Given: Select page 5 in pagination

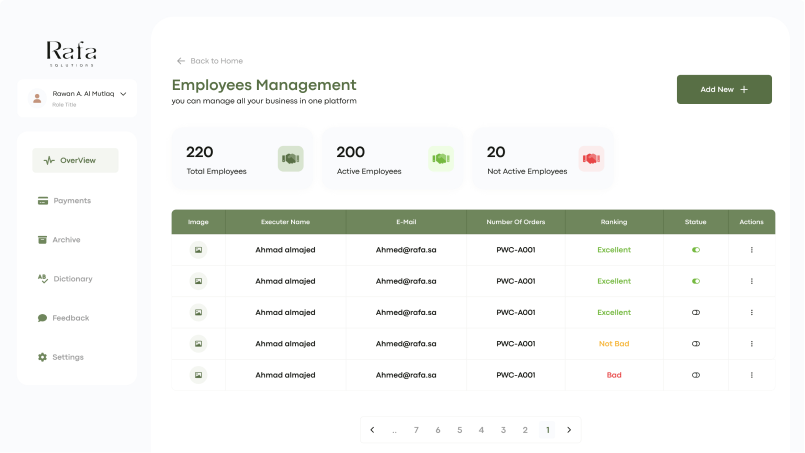Looking at the screenshot, I should 460,430.
